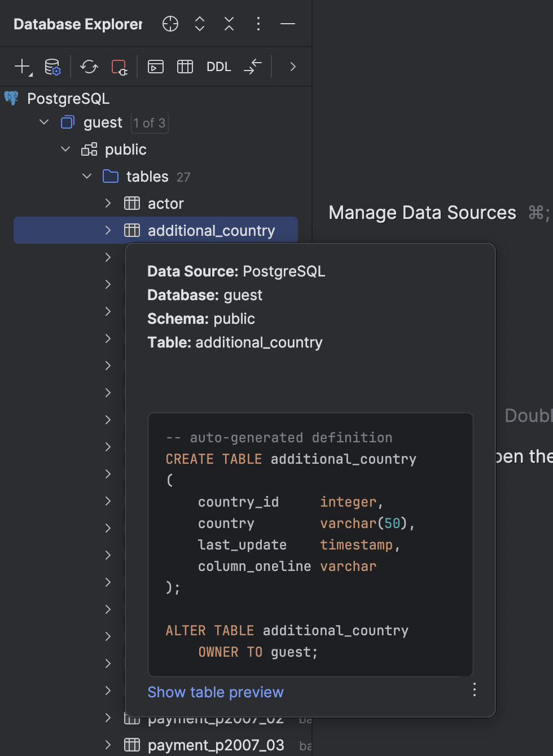Click the jump-to-console arrows icon
Screen dimensions: 553x756
tap(252, 67)
